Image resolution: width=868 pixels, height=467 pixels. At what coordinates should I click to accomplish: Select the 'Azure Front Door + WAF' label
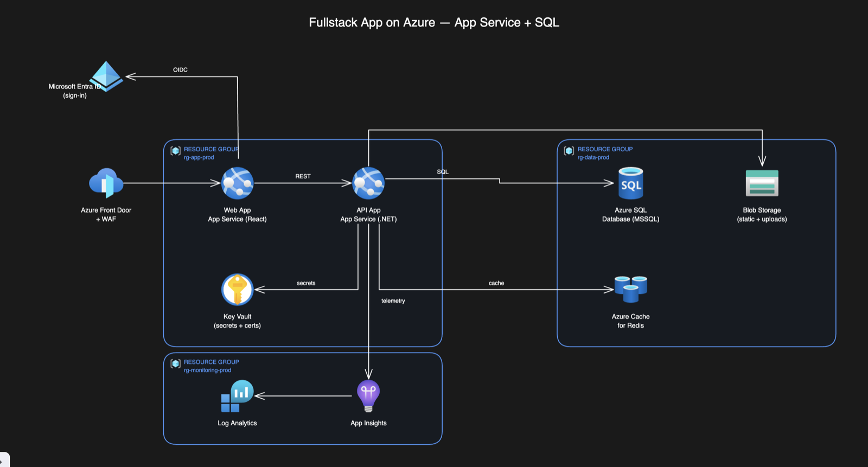[x=106, y=215]
